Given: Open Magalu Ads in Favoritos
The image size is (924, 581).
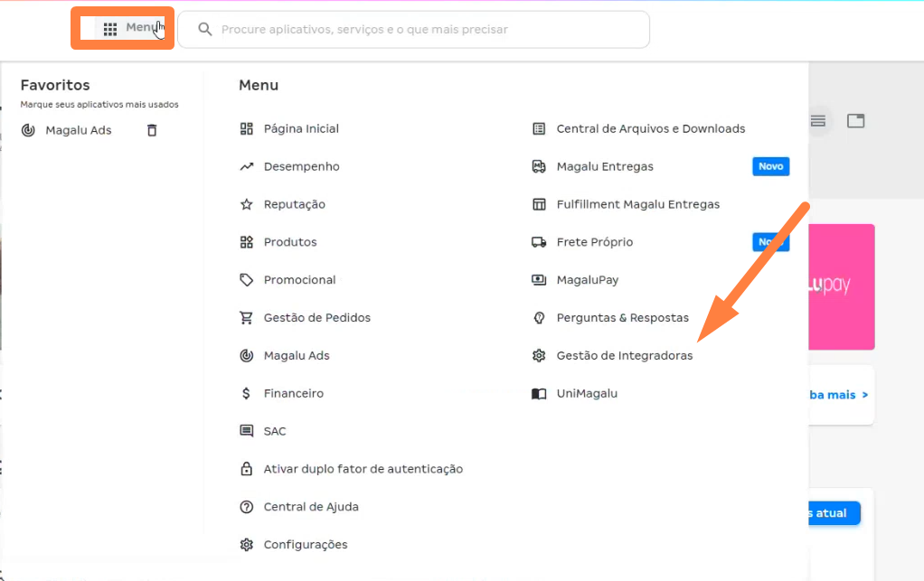Looking at the screenshot, I should click(x=79, y=130).
